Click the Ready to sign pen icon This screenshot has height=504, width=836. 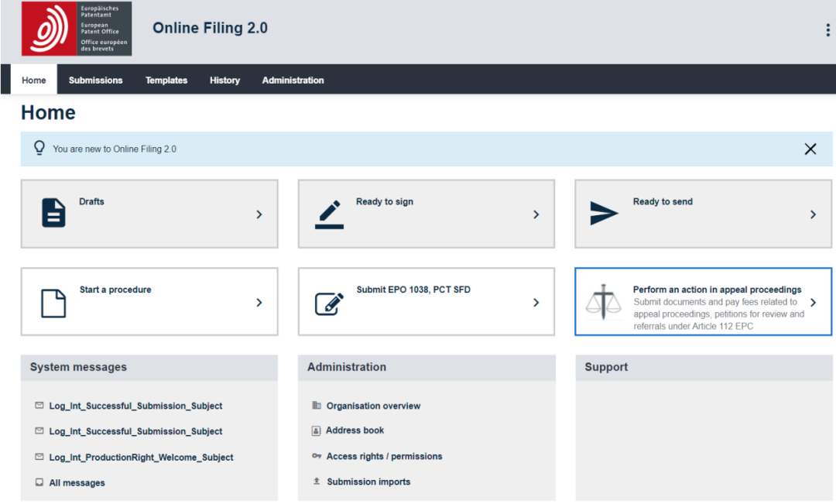329,214
